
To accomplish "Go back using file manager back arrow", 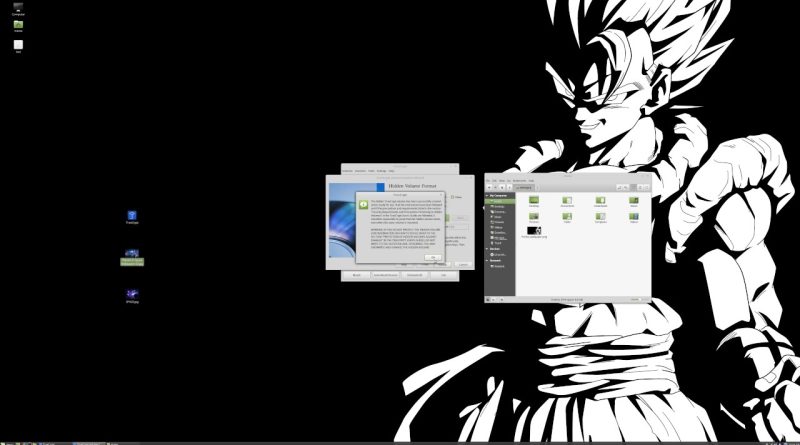I will click(489, 187).
